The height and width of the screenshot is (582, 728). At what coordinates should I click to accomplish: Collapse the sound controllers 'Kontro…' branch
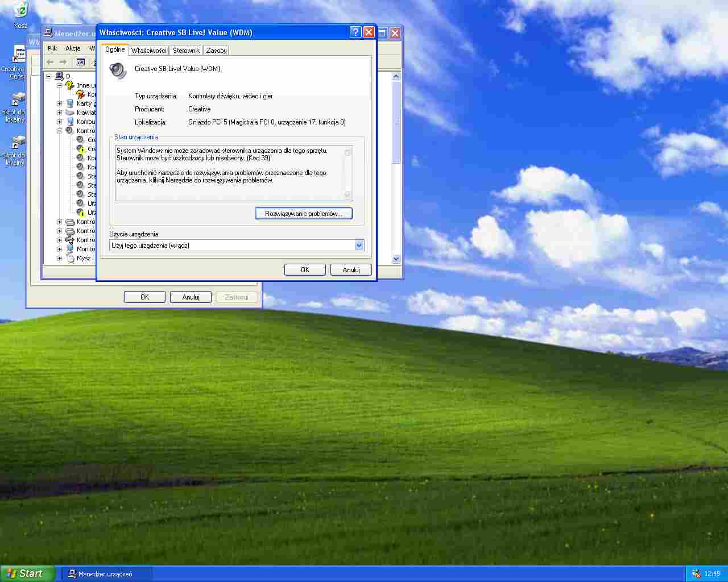[x=59, y=131]
